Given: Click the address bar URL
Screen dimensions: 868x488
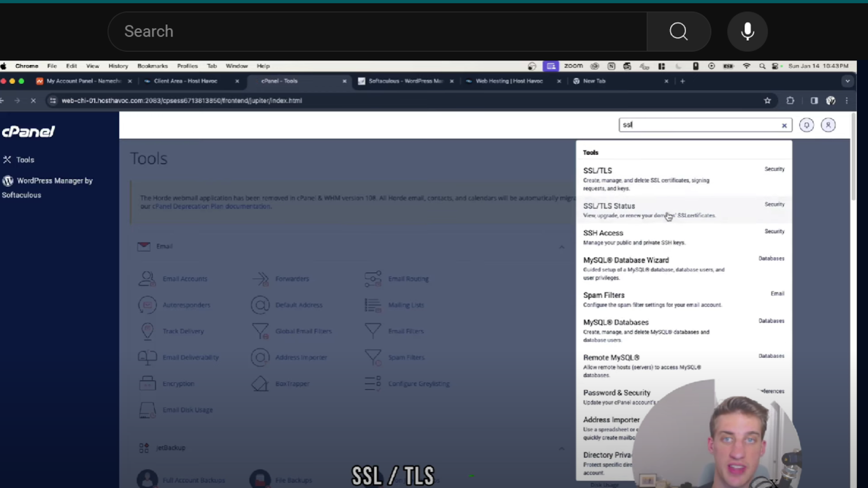Looking at the screenshot, I should [182, 101].
